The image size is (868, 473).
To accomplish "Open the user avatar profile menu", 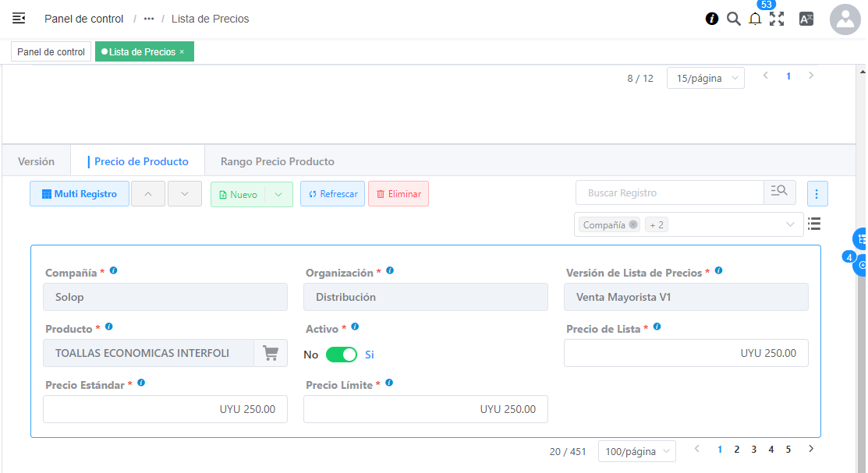I will (845, 19).
